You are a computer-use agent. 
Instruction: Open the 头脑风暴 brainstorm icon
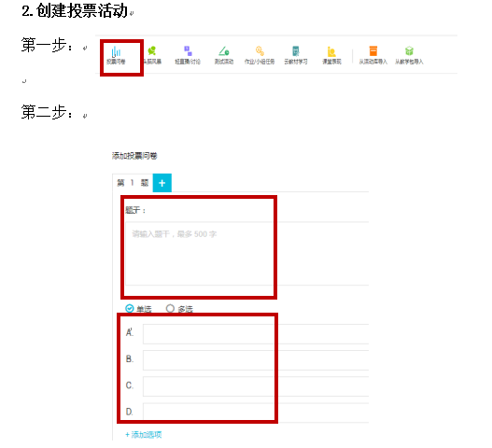pos(152,50)
